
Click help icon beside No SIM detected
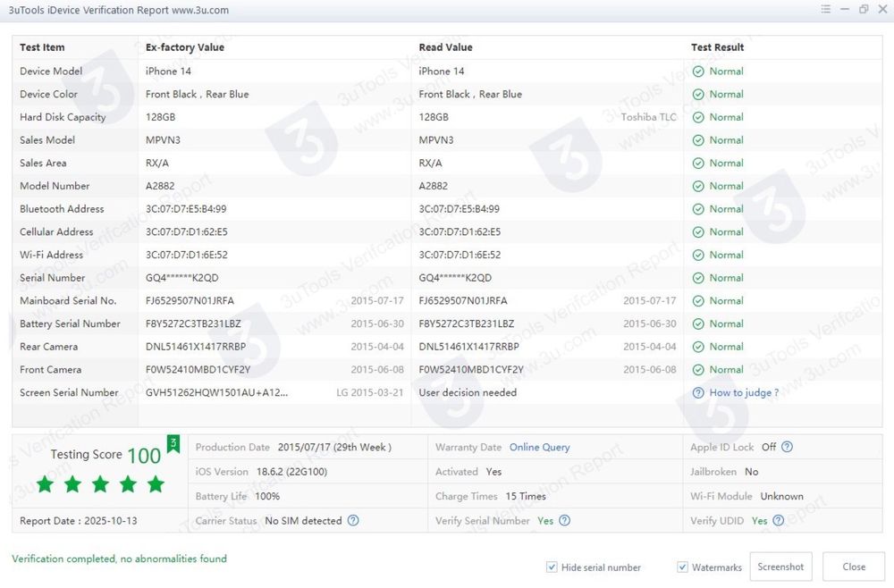pyautogui.click(x=353, y=520)
